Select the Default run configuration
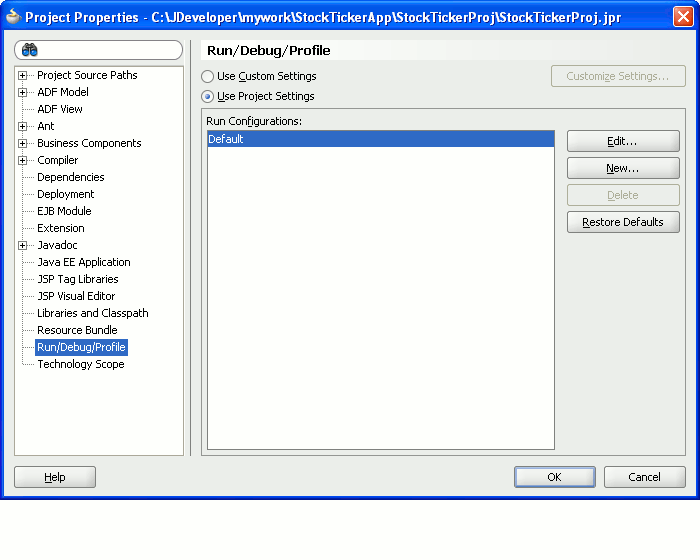 (x=380, y=140)
